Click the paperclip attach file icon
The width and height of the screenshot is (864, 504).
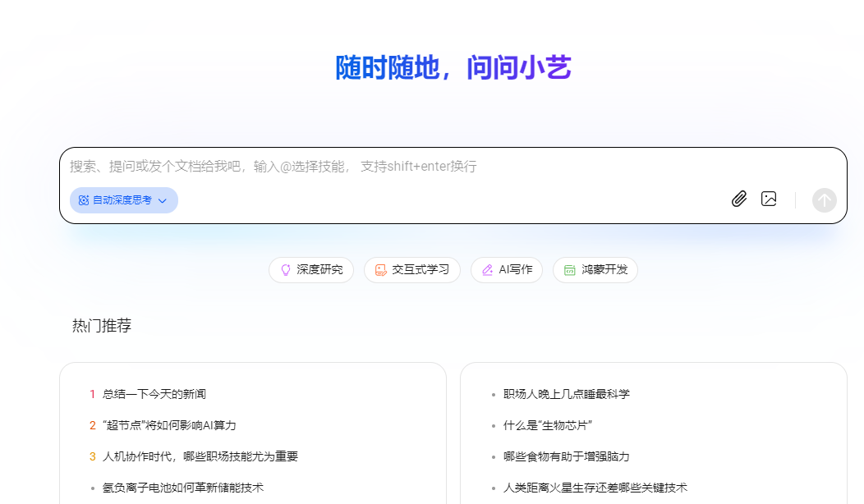click(x=739, y=199)
